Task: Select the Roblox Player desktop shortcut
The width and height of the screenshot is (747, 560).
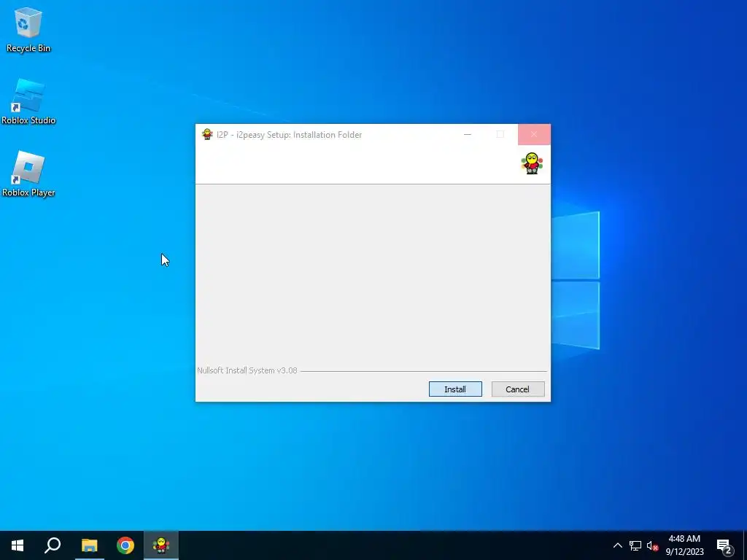Action: 28,174
